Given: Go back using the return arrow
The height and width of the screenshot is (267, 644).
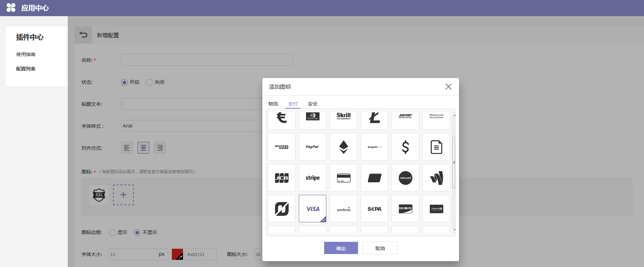Looking at the screenshot, I should coord(83,35).
